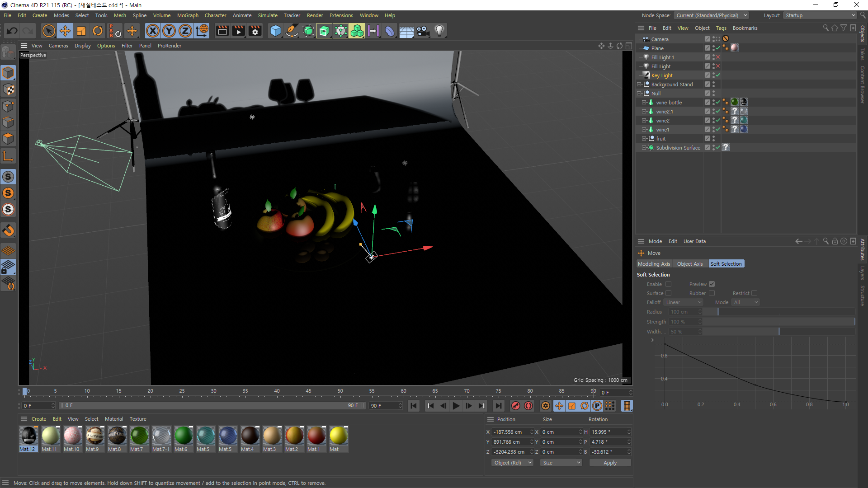Add a Cube primitive object
Screen dimensions: 868x488
pyautogui.click(x=275, y=31)
